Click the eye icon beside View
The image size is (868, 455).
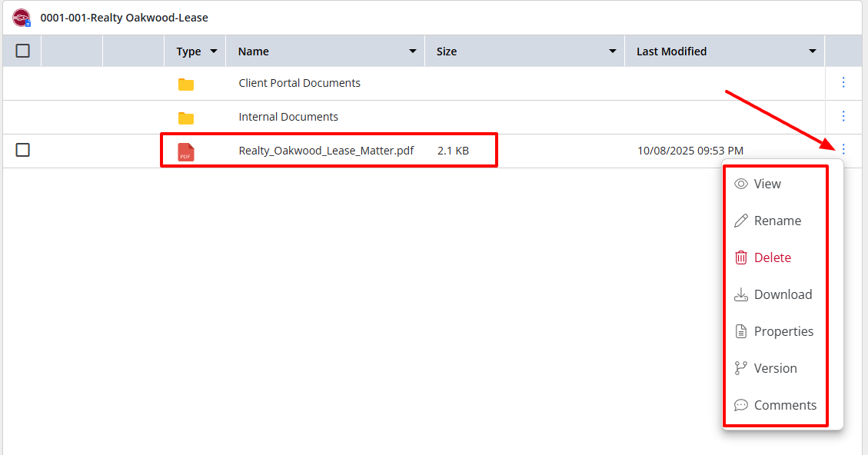click(741, 184)
